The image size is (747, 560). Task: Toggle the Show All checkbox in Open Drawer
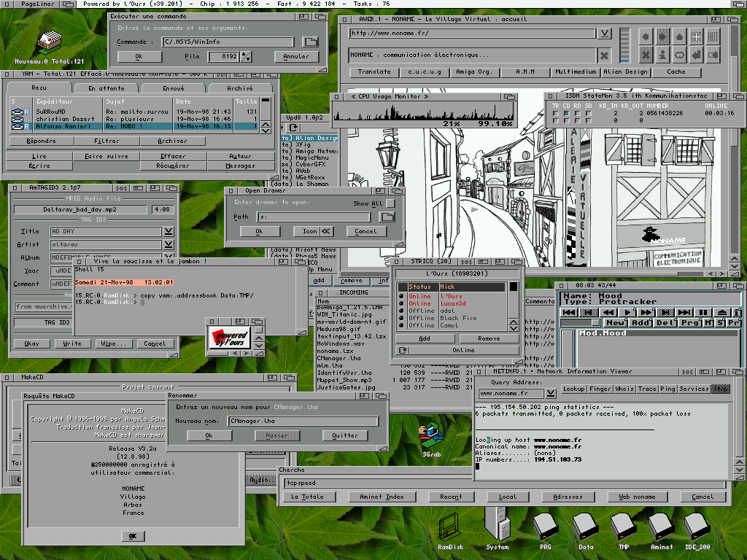click(x=390, y=203)
